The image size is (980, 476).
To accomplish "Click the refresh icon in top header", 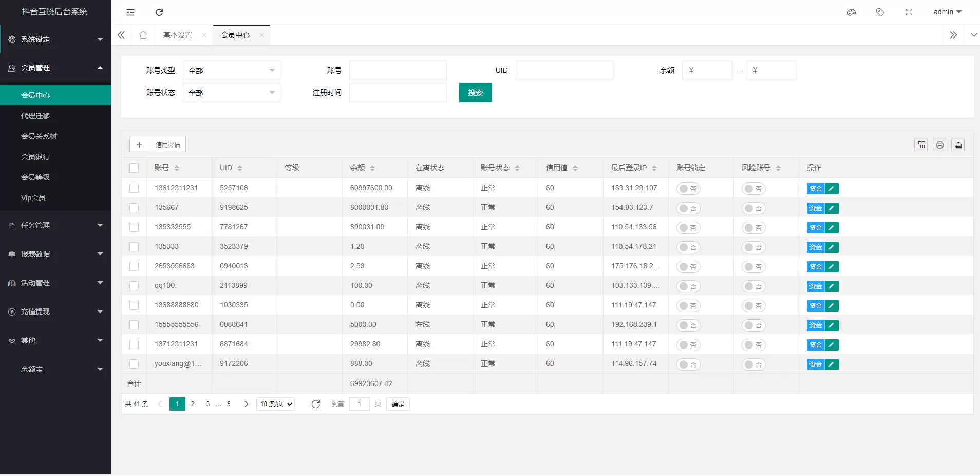I will point(159,12).
